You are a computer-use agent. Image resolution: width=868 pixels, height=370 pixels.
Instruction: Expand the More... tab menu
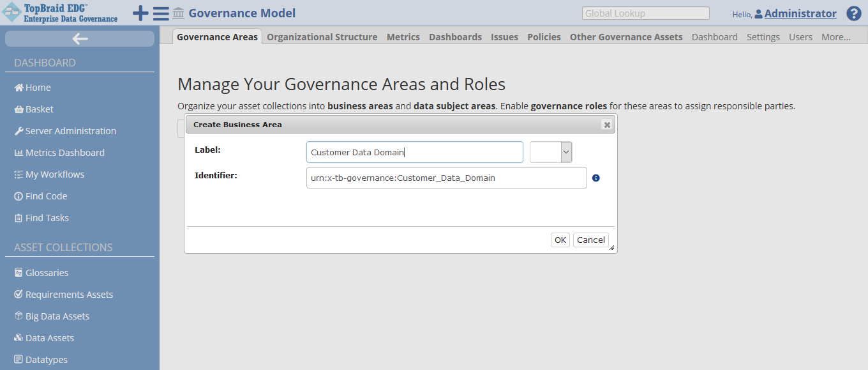pyautogui.click(x=835, y=37)
